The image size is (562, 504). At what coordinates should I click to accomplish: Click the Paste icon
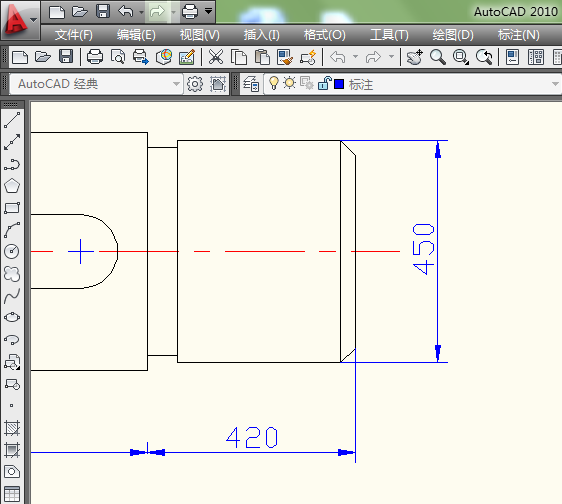262,57
